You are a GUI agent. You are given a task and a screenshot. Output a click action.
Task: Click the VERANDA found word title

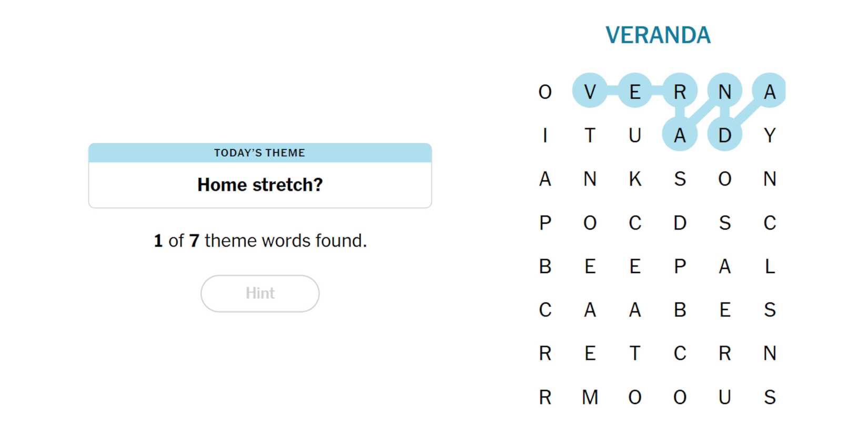(658, 35)
